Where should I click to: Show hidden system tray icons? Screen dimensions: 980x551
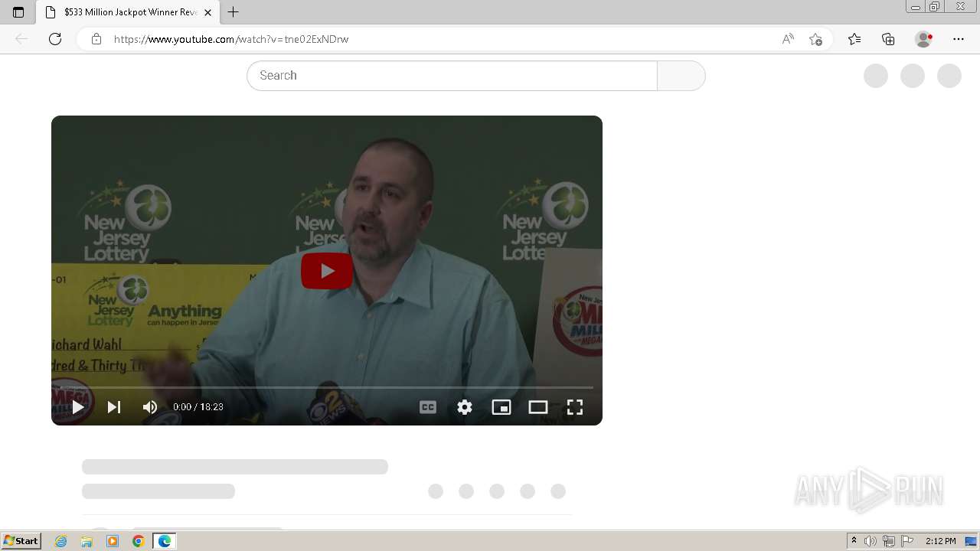click(x=854, y=541)
